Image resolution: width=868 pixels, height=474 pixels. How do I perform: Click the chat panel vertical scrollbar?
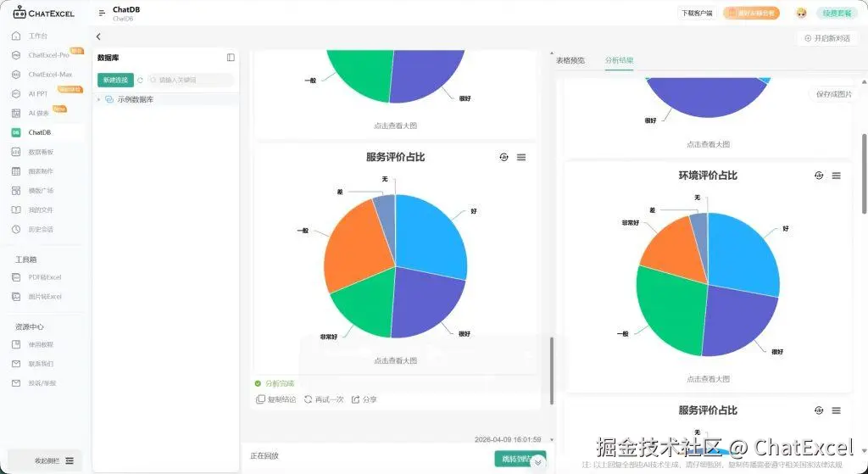(551, 371)
